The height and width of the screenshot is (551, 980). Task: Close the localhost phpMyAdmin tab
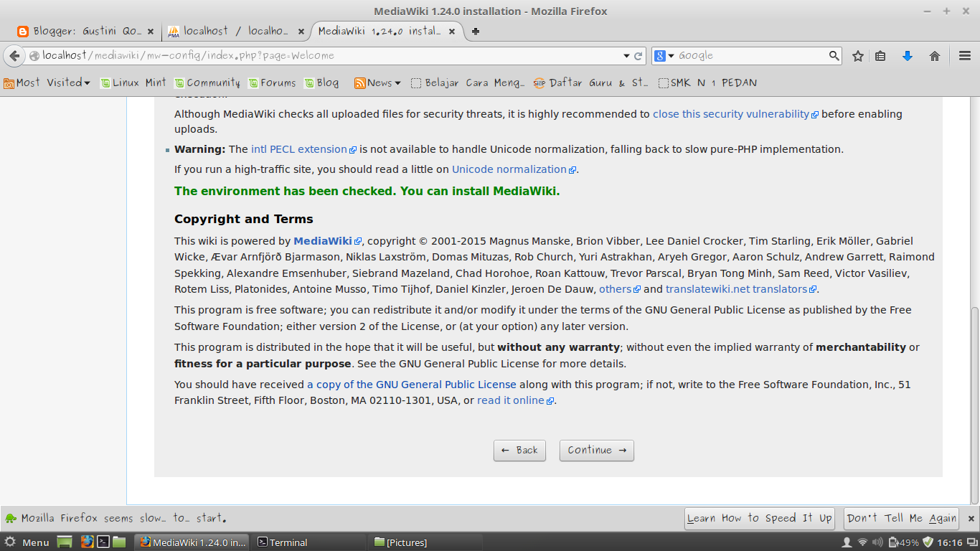coord(301,32)
